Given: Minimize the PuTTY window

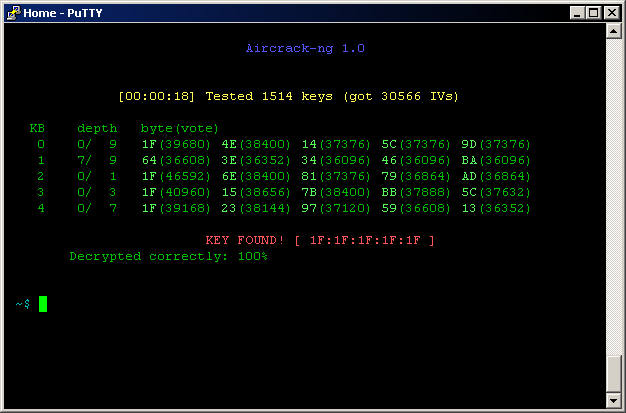Looking at the screenshot, I should 578,12.
